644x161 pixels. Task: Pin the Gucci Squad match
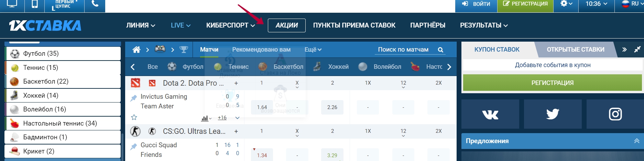[x=133, y=147]
